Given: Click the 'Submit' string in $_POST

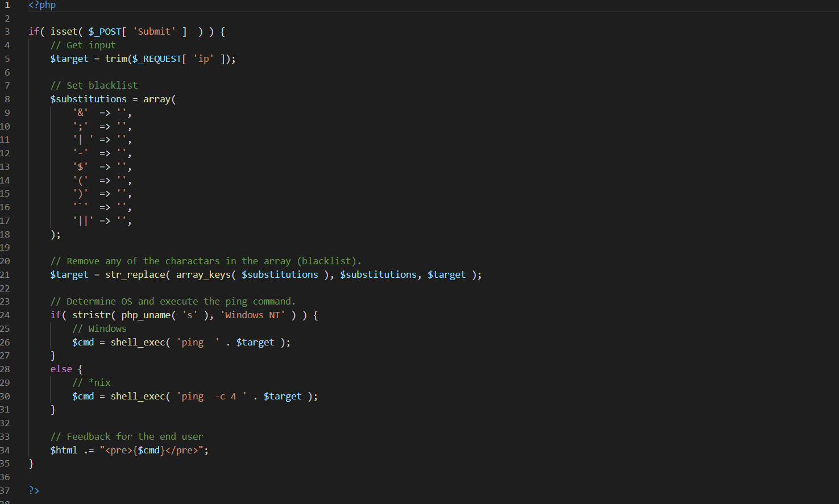Looking at the screenshot, I should 154,32.
